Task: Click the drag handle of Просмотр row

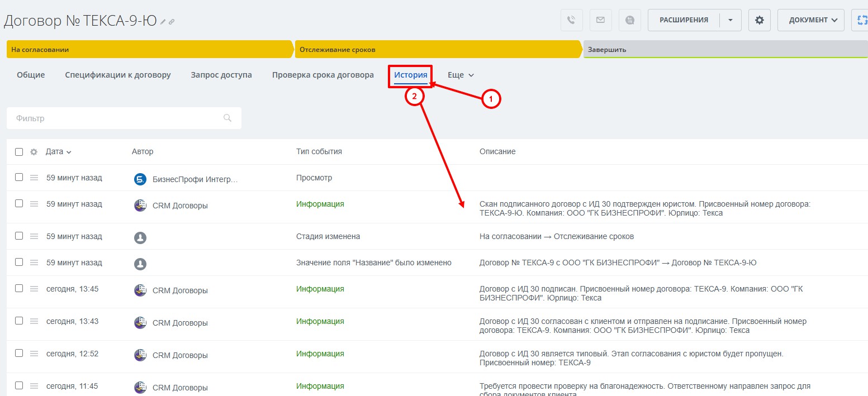Action: 34,178
